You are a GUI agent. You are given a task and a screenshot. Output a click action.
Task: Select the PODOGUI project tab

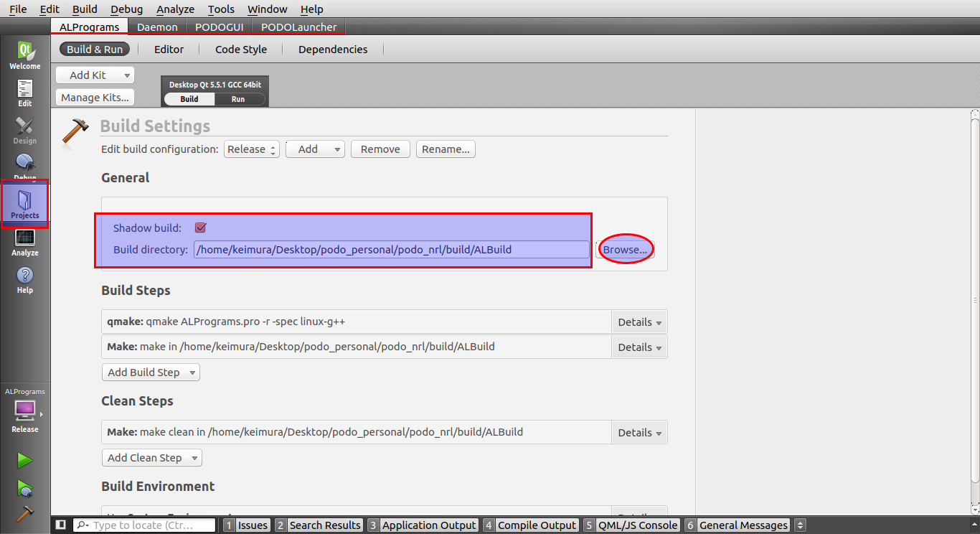tap(219, 27)
